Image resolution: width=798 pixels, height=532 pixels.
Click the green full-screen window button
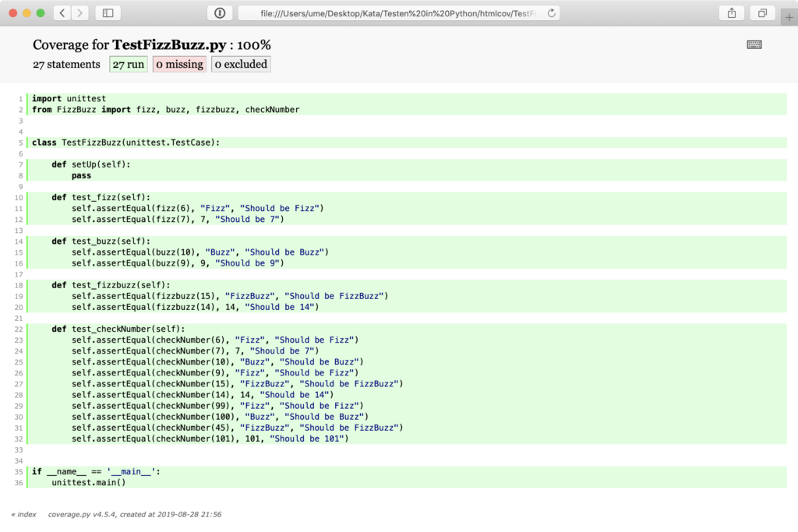41,13
